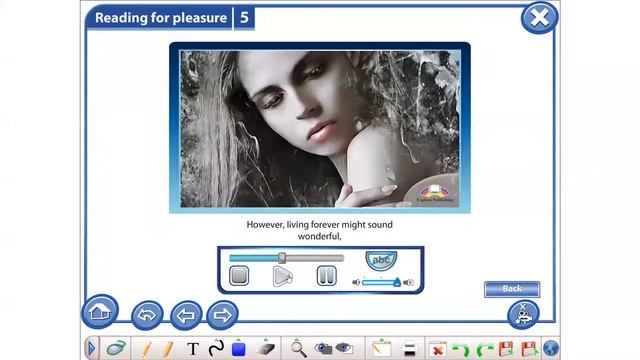Screen dimensions: 640x360
Task: Clear annotations with red X icon
Action: click(438, 349)
